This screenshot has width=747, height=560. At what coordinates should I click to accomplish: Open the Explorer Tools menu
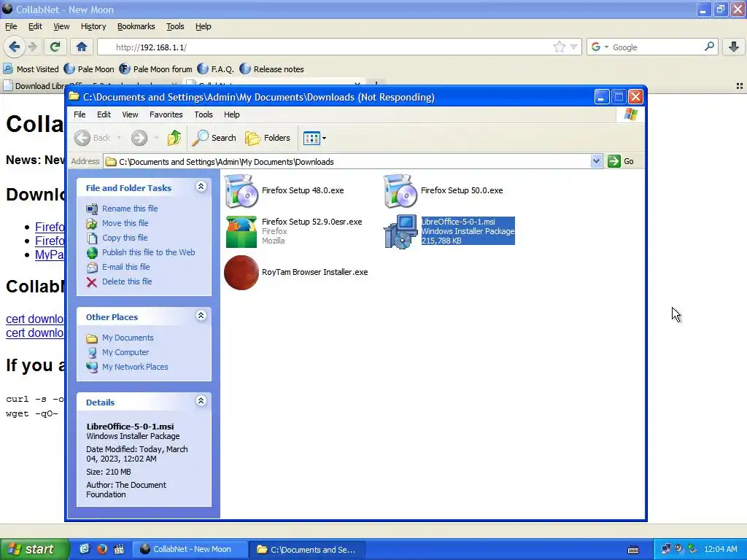click(x=203, y=114)
